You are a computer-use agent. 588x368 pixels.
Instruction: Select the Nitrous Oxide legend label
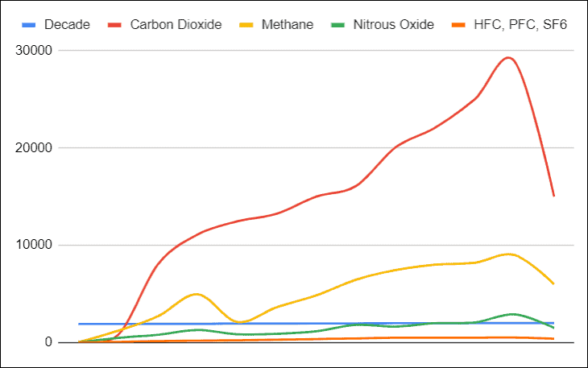[393, 25]
